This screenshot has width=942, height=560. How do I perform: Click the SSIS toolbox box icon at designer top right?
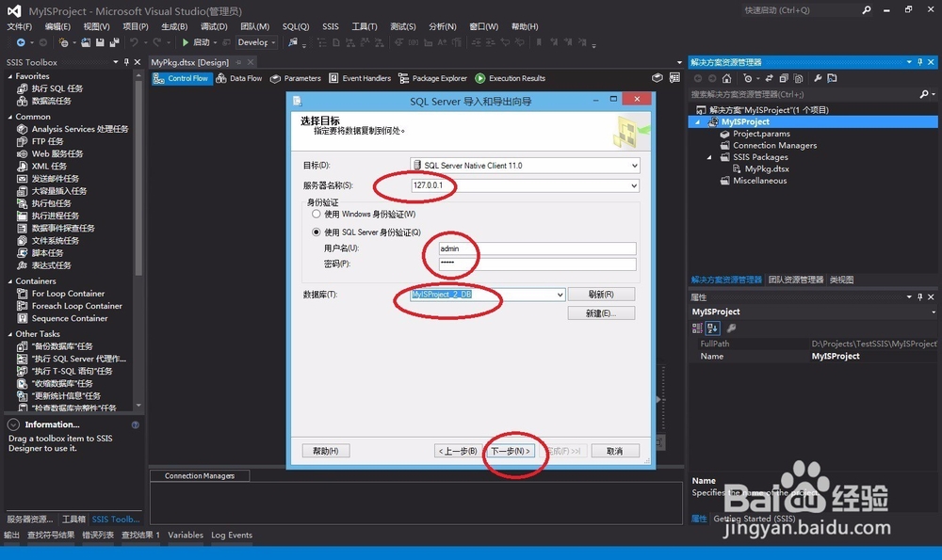click(x=658, y=78)
